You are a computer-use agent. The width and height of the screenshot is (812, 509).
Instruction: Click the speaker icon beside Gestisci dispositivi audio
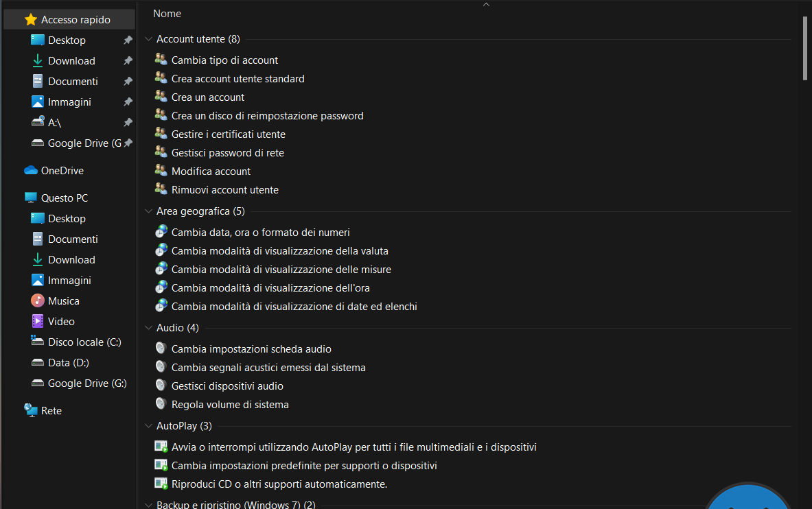pos(161,386)
